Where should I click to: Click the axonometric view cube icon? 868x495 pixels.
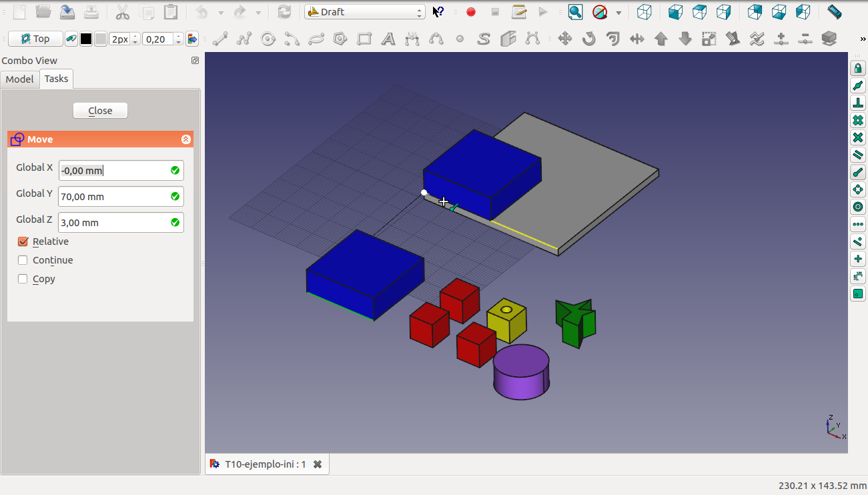point(644,12)
